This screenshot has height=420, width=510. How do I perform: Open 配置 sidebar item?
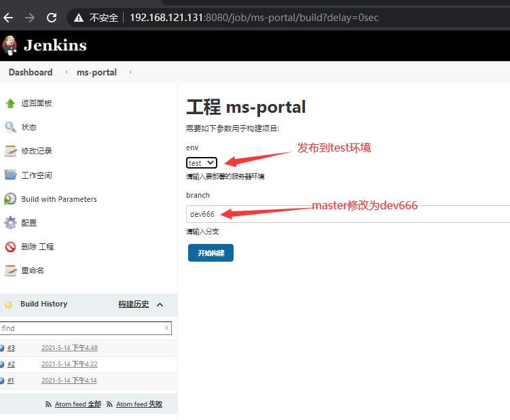coord(29,223)
